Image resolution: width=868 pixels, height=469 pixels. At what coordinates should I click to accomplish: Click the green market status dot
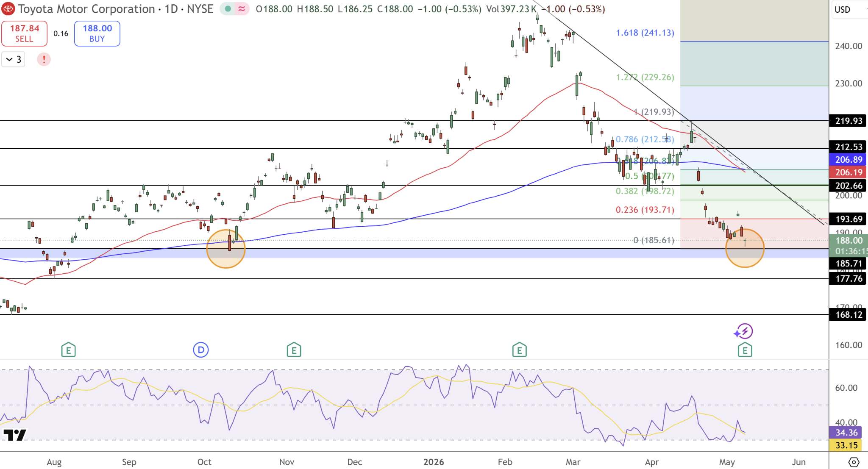click(228, 9)
